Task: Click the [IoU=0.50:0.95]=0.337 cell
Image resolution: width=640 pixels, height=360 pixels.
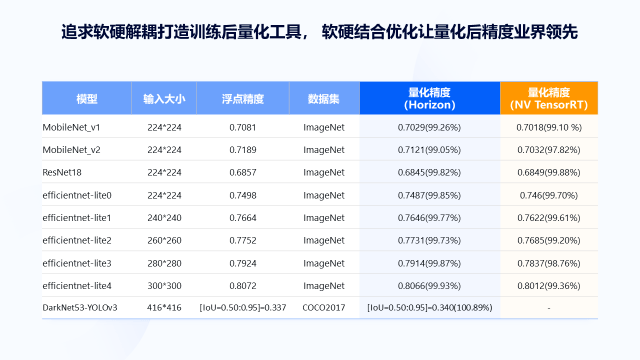Action: 243,307
